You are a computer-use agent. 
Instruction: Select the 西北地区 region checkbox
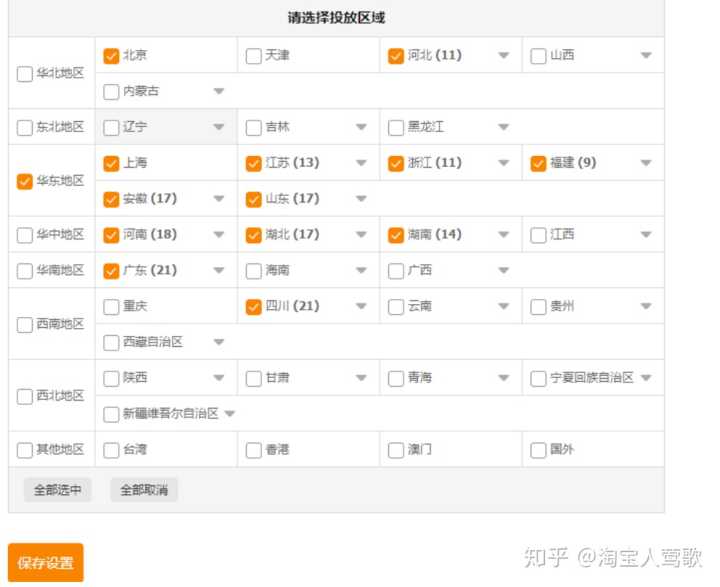(25, 397)
